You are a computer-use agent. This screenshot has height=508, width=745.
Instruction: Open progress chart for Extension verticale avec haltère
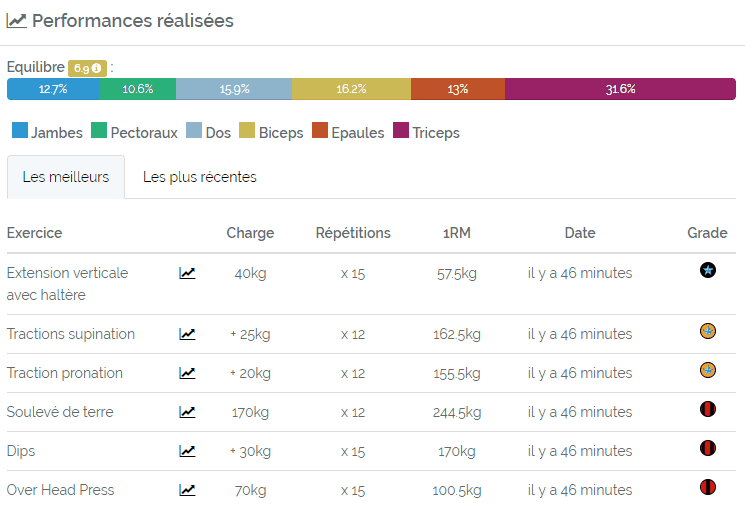187,273
